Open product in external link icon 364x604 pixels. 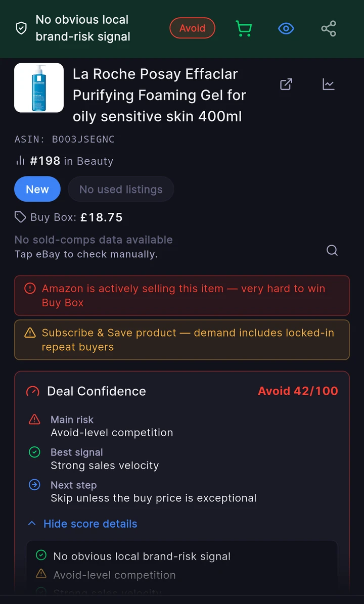(x=286, y=84)
